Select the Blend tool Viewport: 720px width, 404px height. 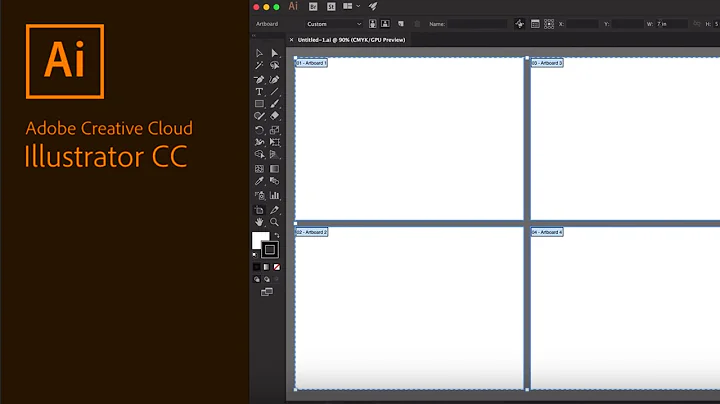click(275, 181)
